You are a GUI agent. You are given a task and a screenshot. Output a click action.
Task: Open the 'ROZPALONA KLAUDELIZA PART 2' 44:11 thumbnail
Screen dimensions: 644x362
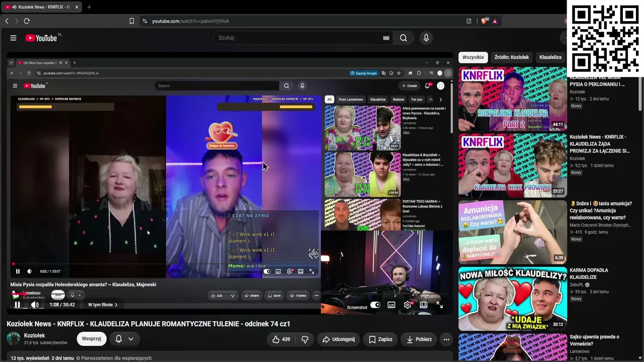(512, 99)
